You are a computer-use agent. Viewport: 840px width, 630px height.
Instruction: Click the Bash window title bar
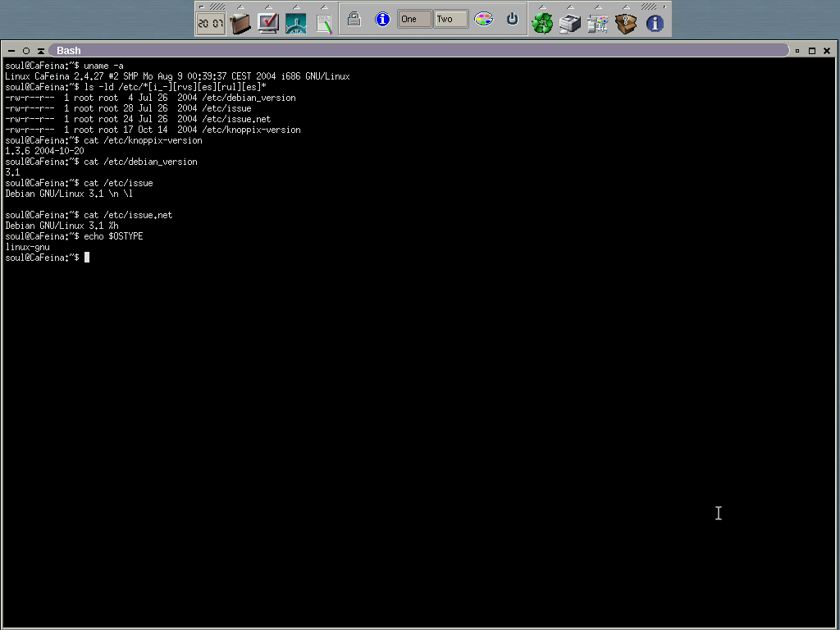tap(419, 50)
